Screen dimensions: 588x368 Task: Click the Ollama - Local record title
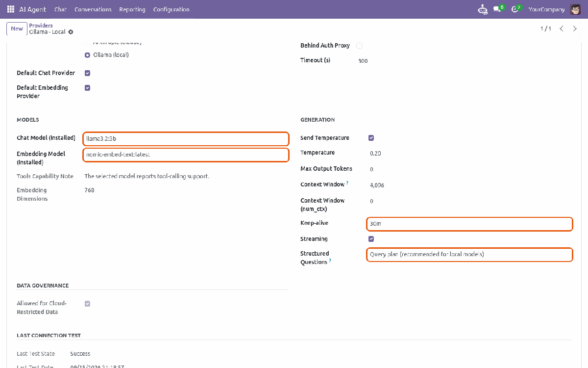[x=47, y=32]
